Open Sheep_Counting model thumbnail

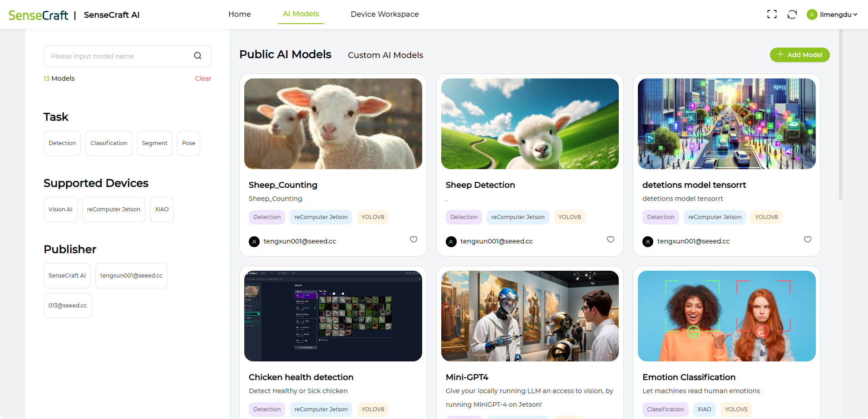point(333,124)
